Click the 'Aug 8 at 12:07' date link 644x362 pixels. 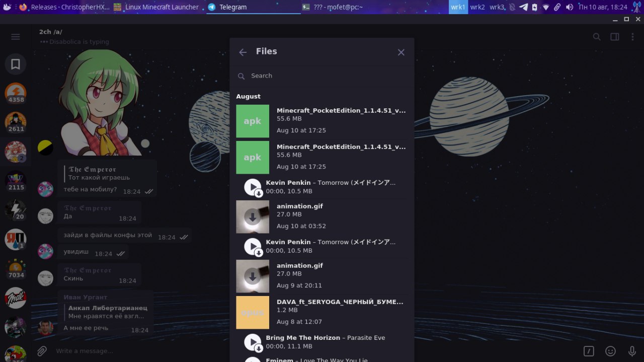[x=299, y=322]
